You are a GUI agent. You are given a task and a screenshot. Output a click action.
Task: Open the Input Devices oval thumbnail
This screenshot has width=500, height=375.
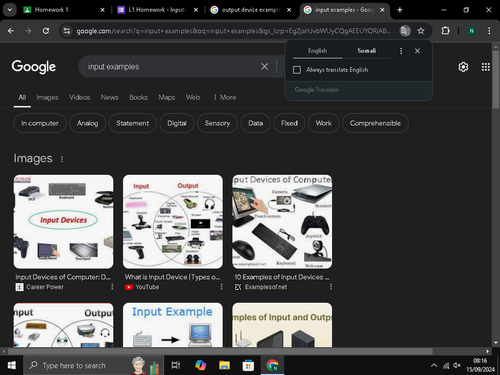(x=63, y=222)
